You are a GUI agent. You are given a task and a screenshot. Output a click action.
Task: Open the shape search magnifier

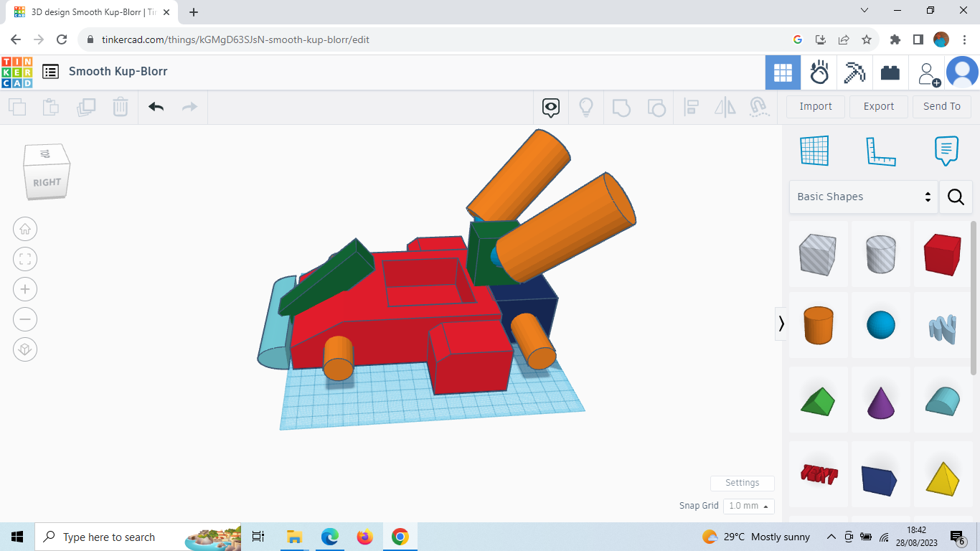[956, 197]
